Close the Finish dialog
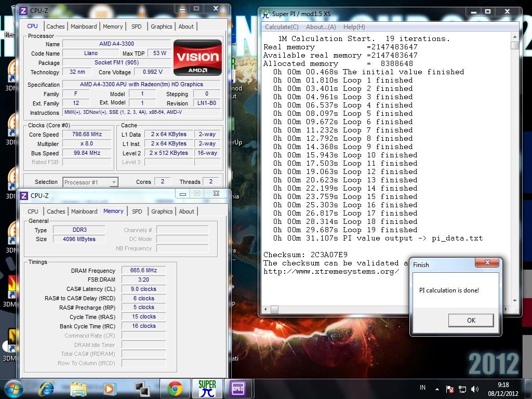 487,262
